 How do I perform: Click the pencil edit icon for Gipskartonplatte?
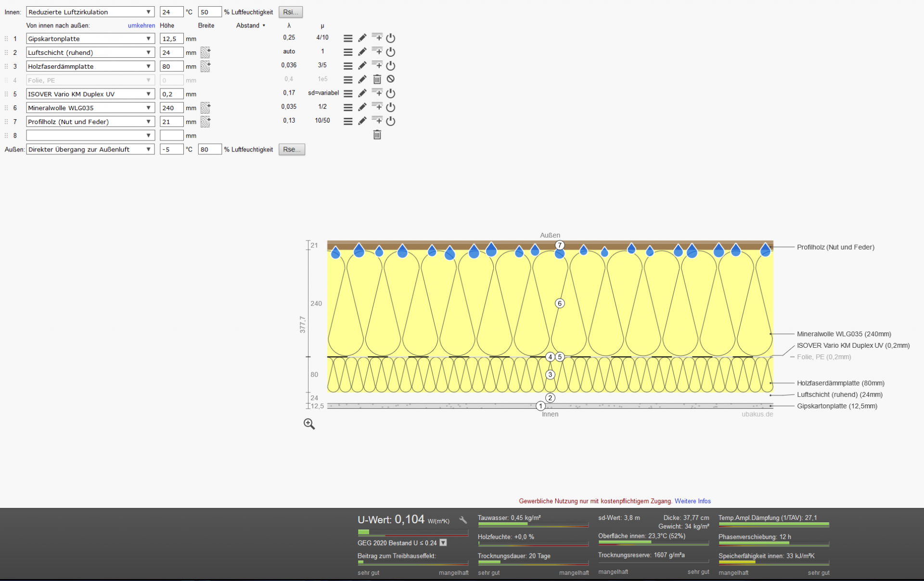pyautogui.click(x=362, y=38)
